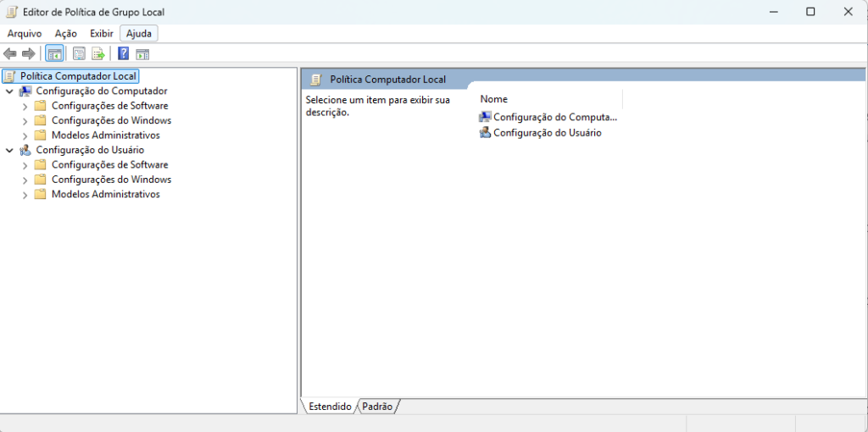Close the Editor de Política de Grupo Local window
The width and height of the screenshot is (868, 432).
(848, 12)
